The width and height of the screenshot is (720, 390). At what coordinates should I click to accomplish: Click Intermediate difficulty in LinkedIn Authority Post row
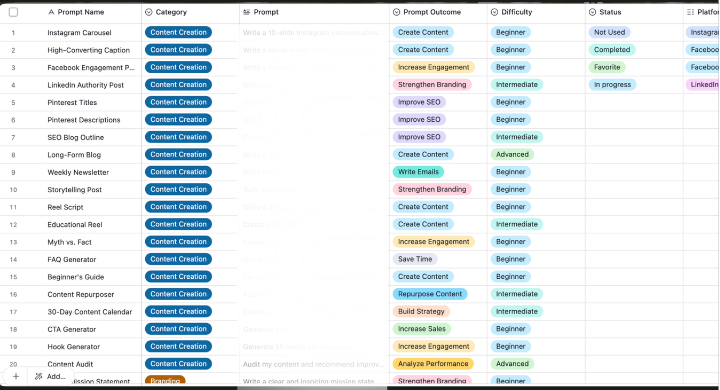point(517,85)
